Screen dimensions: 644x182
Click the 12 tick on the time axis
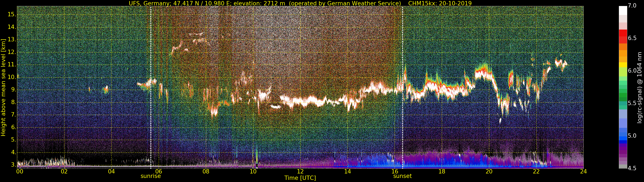pyautogui.click(x=300, y=172)
